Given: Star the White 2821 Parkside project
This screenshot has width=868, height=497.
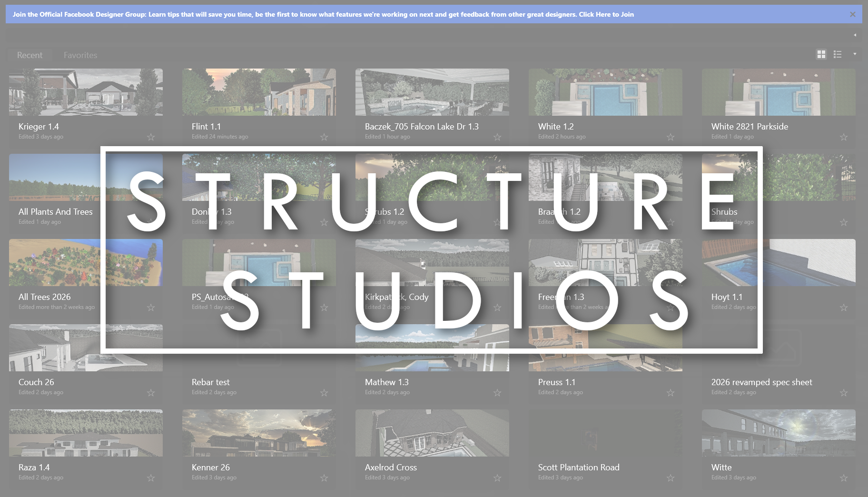Looking at the screenshot, I should click(844, 137).
